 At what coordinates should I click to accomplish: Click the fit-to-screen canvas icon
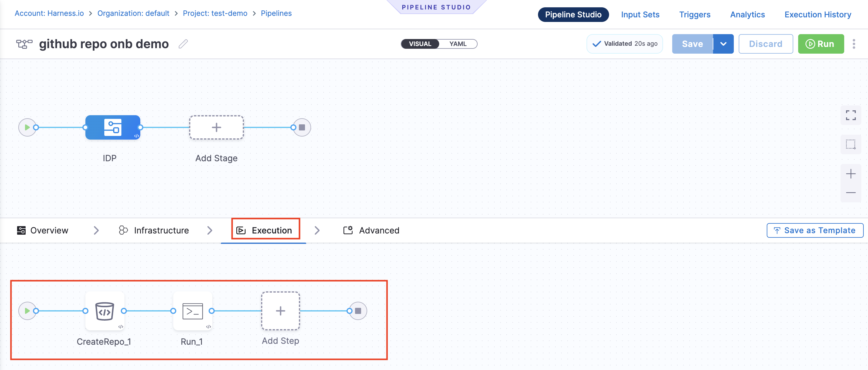851,115
